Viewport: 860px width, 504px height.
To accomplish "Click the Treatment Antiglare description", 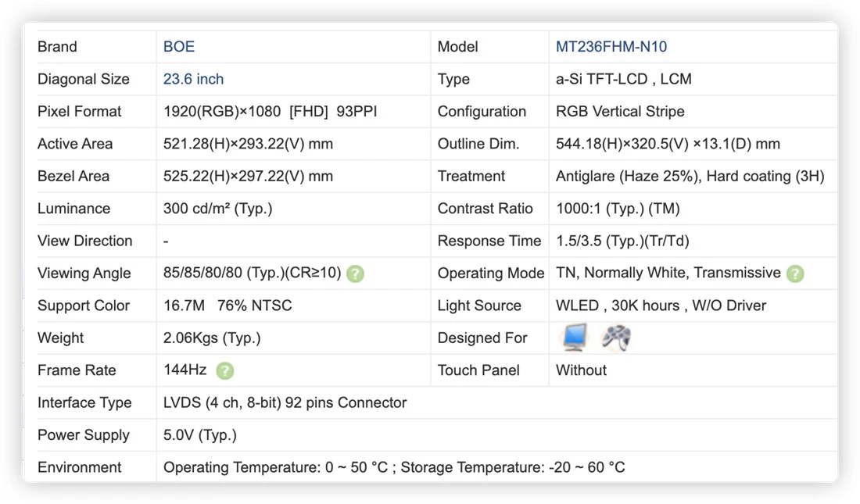I will pos(690,176).
